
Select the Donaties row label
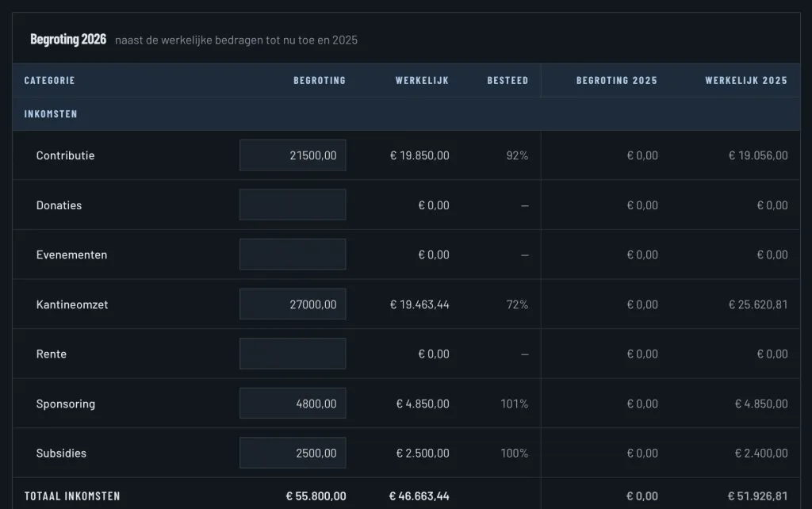[59, 205]
